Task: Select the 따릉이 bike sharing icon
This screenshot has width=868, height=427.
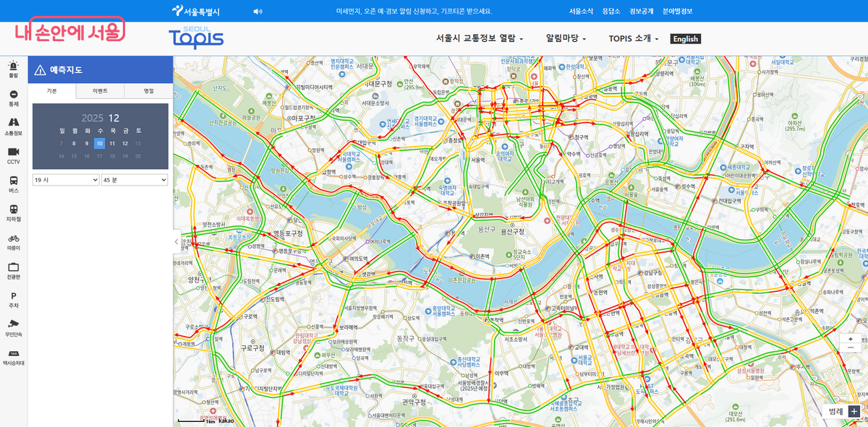Action: point(13,241)
